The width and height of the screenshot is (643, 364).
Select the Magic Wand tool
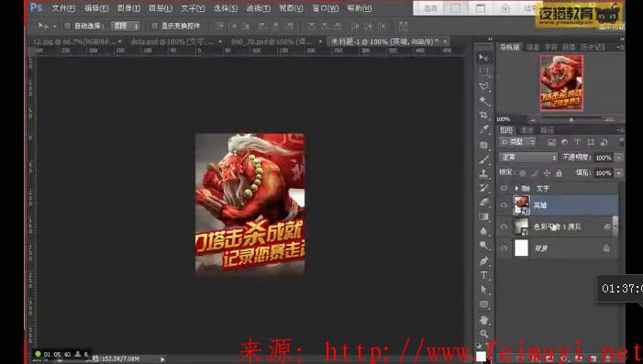point(484,101)
